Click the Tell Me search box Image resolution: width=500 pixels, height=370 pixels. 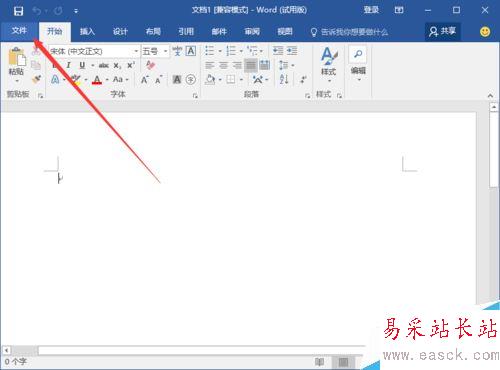(349, 32)
